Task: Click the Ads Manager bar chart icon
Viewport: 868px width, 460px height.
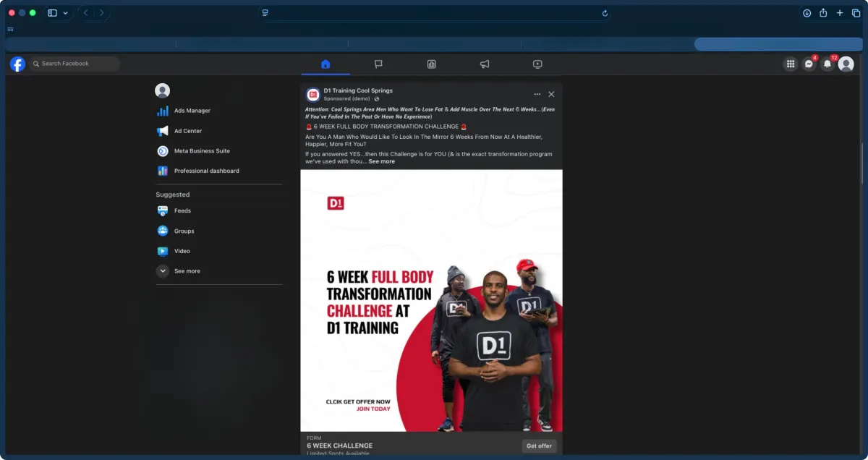Action: click(x=163, y=111)
